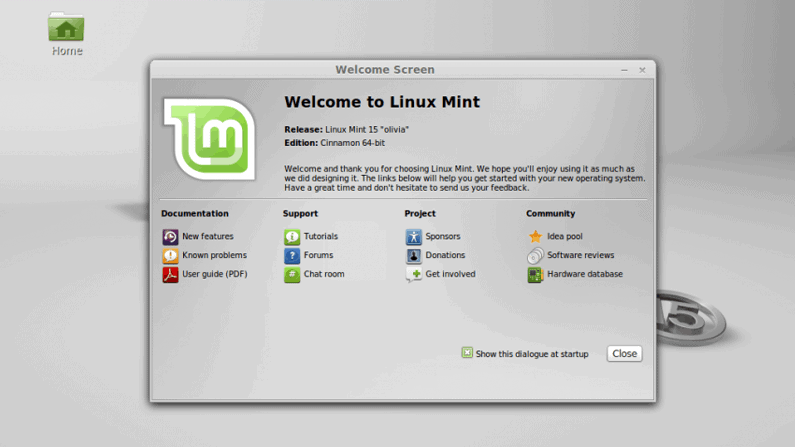The width and height of the screenshot is (795, 447).
Task: Click the Hardware database chip icon
Action: (535, 274)
